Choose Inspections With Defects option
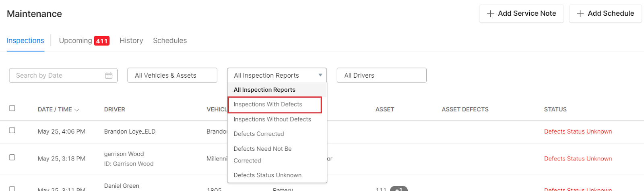The image size is (644, 191). (x=268, y=105)
